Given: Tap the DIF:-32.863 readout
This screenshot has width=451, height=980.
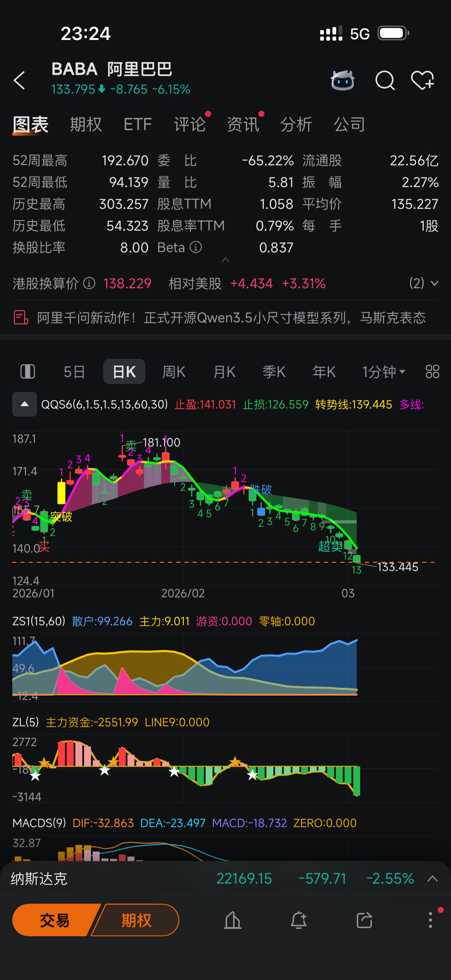Looking at the screenshot, I should [103, 823].
